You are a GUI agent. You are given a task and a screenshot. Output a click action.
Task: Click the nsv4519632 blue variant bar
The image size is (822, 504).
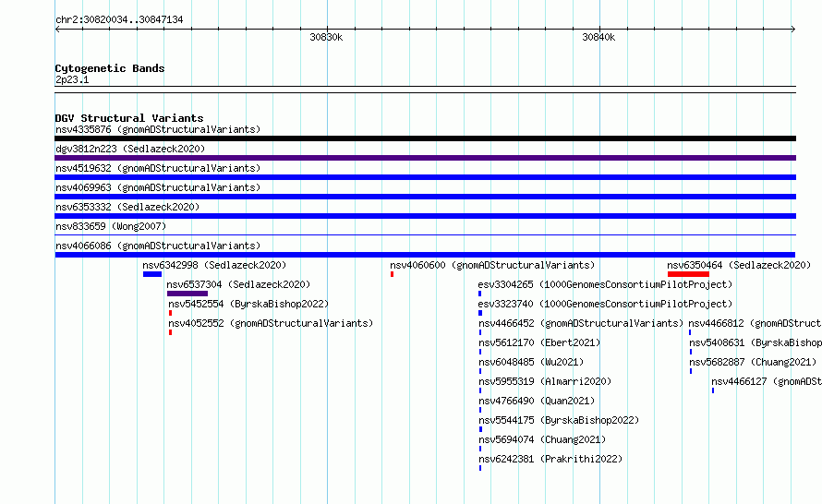(425, 177)
